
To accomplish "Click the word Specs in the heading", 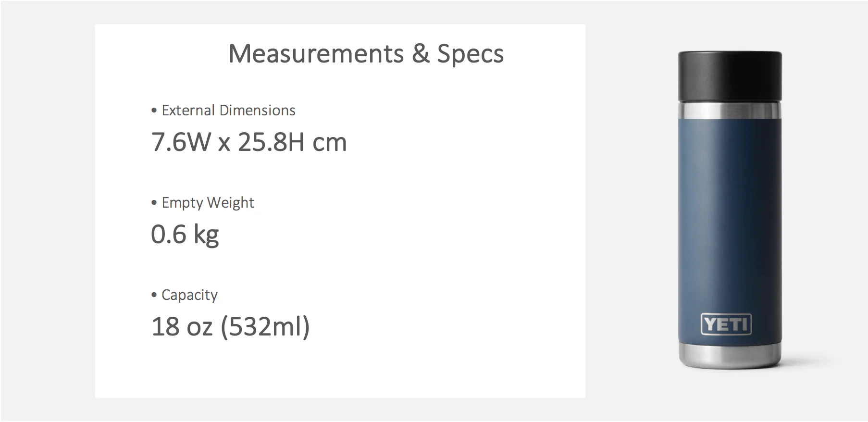I will (x=471, y=54).
